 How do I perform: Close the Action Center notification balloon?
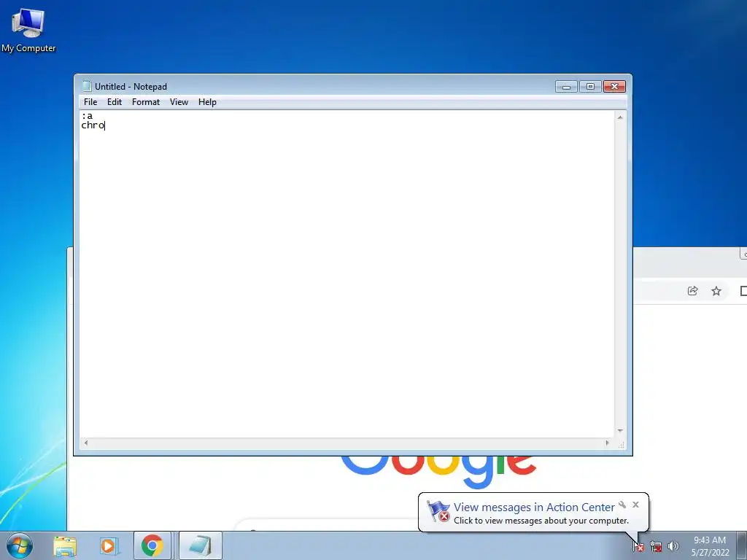[635, 505]
